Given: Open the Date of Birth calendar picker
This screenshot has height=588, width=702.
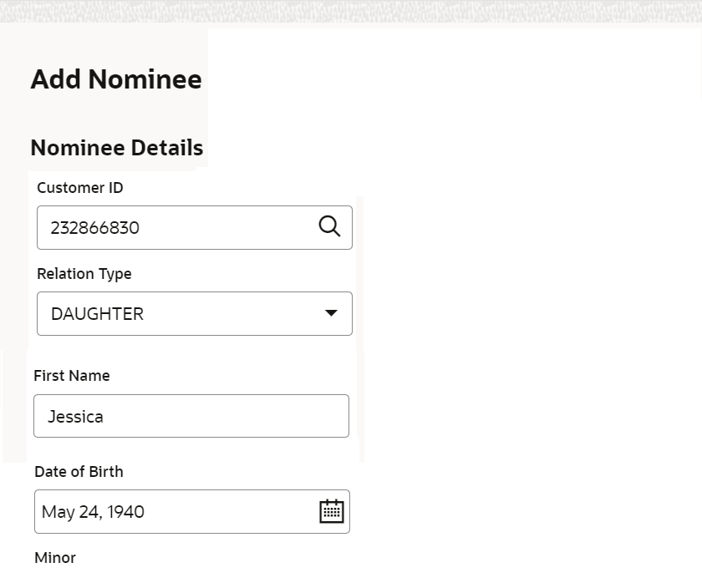Looking at the screenshot, I should (x=332, y=511).
